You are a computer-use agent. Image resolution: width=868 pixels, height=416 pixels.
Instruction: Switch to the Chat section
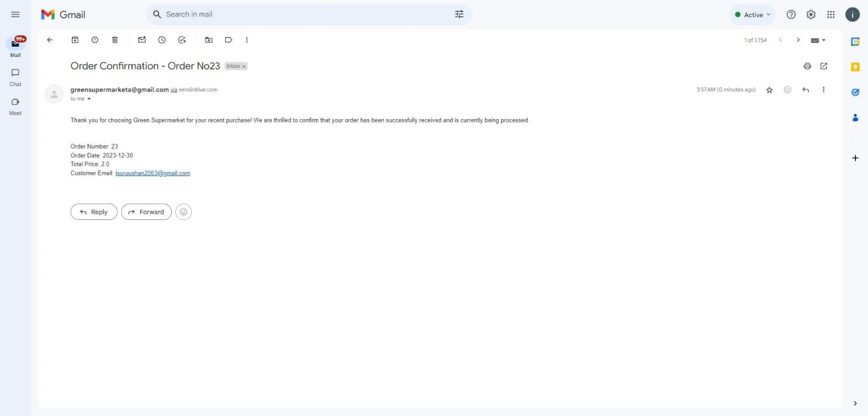tap(15, 77)
